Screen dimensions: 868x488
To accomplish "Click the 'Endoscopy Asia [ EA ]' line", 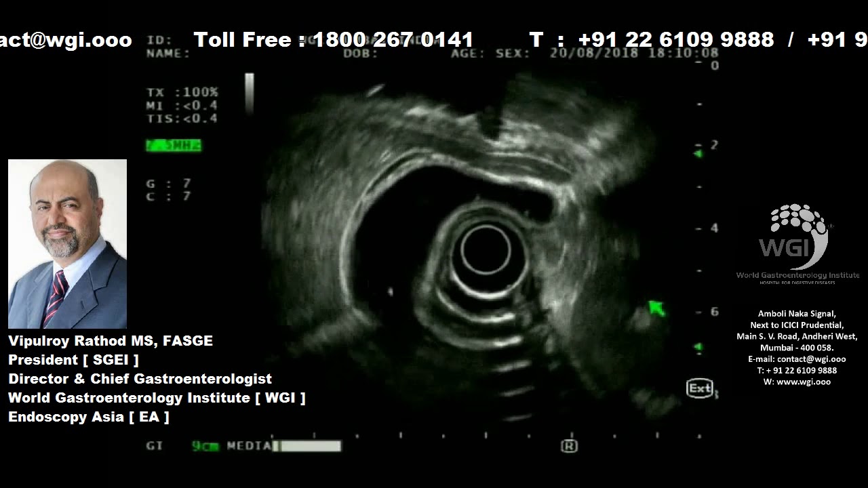I will 89,417.
